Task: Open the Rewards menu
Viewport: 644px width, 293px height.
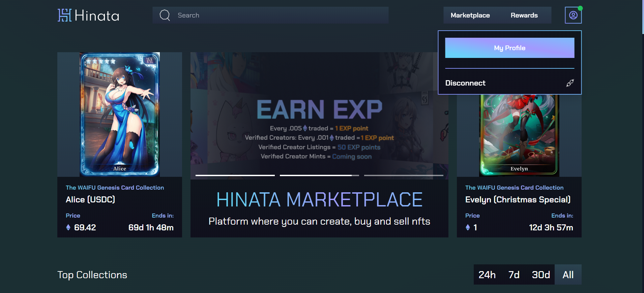Action: [524, 15]
